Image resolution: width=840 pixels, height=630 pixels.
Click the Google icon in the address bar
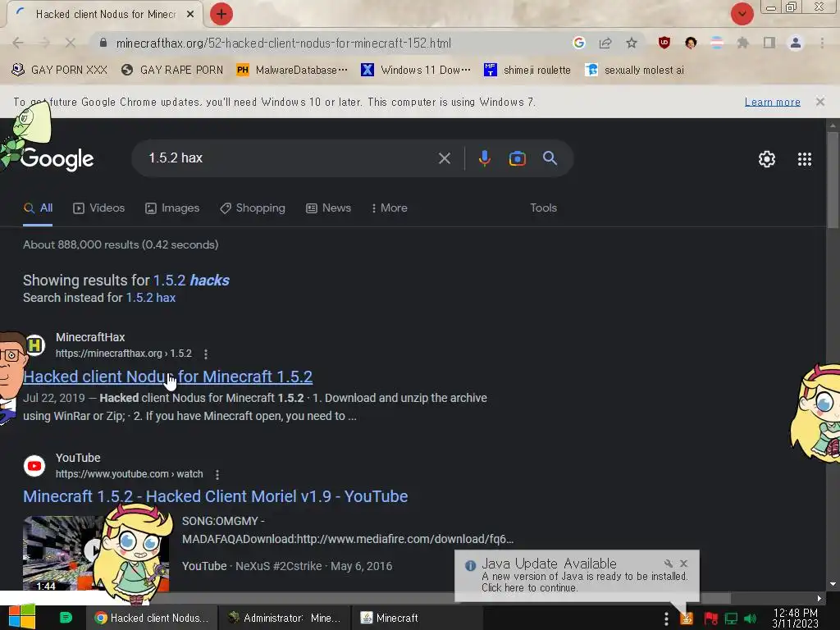click(578, 43)
